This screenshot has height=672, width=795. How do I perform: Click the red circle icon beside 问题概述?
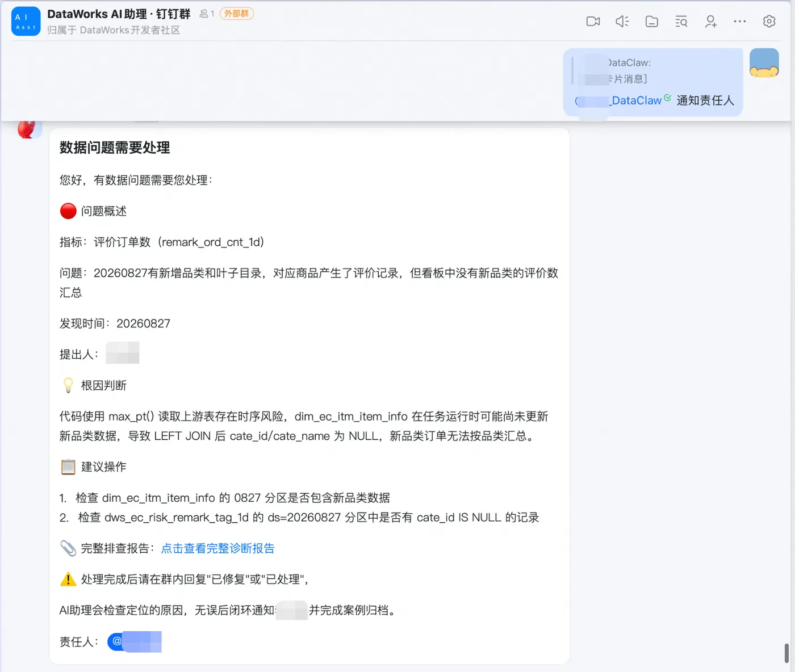point(68,211)
